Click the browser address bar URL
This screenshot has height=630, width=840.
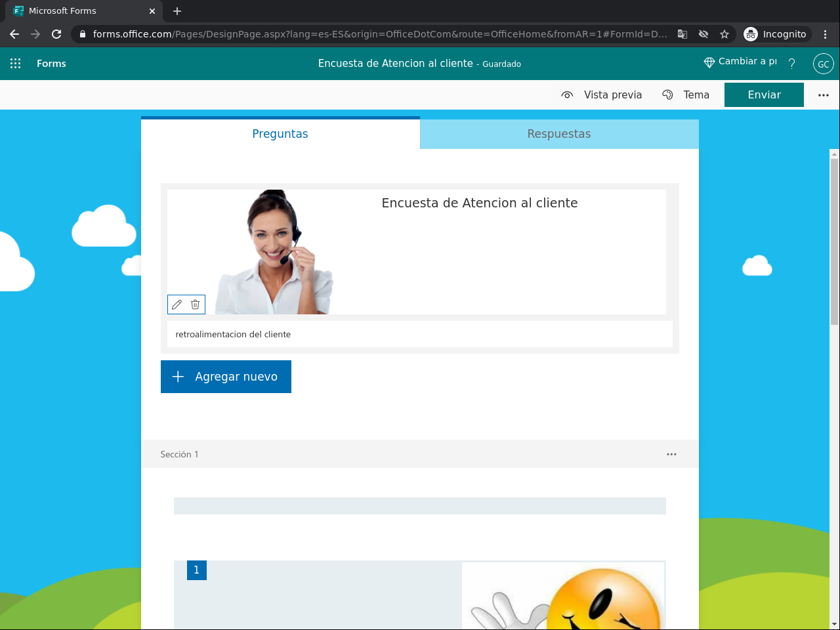380,34
